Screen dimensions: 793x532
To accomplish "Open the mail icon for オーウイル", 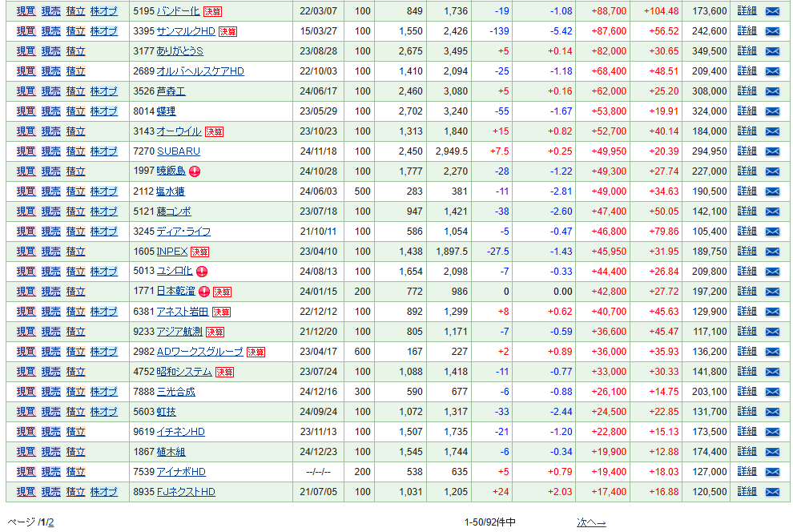I will 772,131.
